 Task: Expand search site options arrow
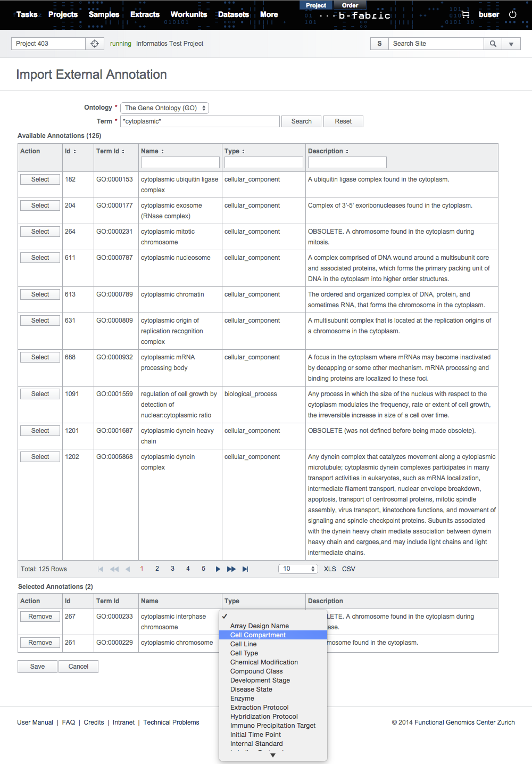pos(511,44)
